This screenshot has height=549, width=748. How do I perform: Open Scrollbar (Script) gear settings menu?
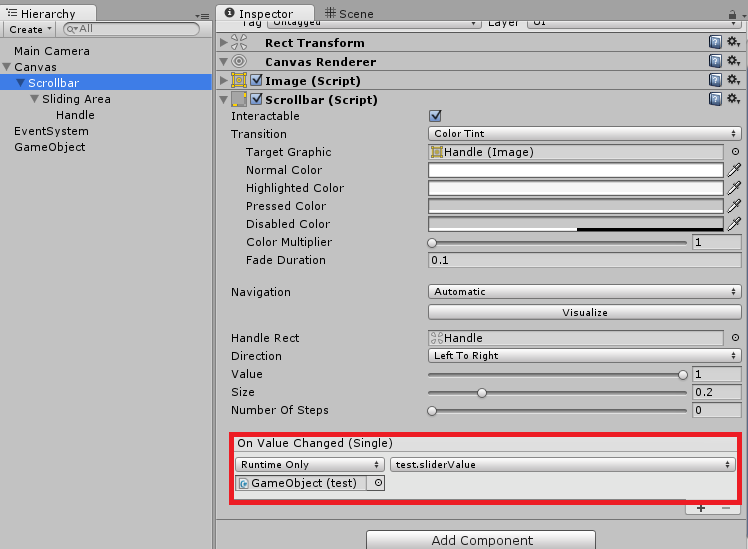(733, 99)
